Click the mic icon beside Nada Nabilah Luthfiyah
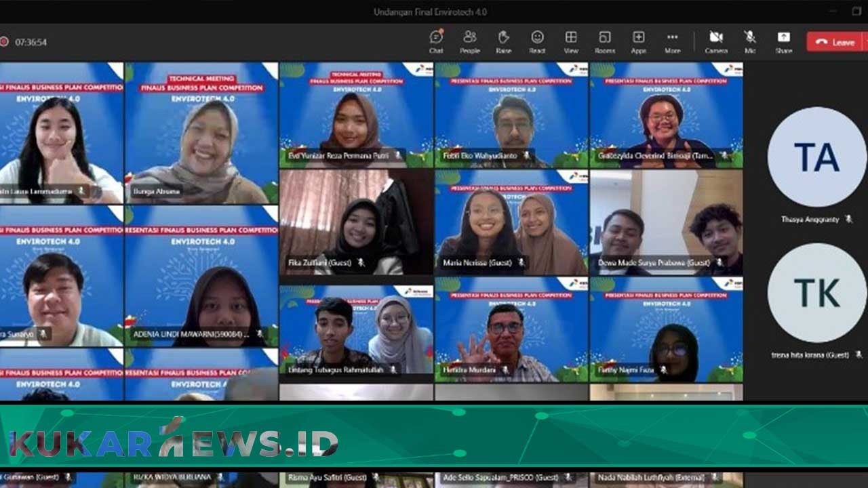868x488 pixels. (716, 476)
